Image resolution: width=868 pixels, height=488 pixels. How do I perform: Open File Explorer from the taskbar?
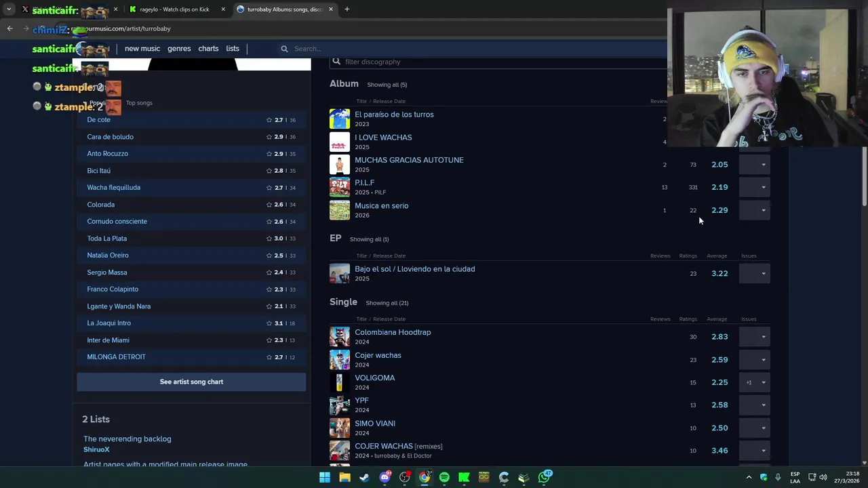(x=344, y=477)
